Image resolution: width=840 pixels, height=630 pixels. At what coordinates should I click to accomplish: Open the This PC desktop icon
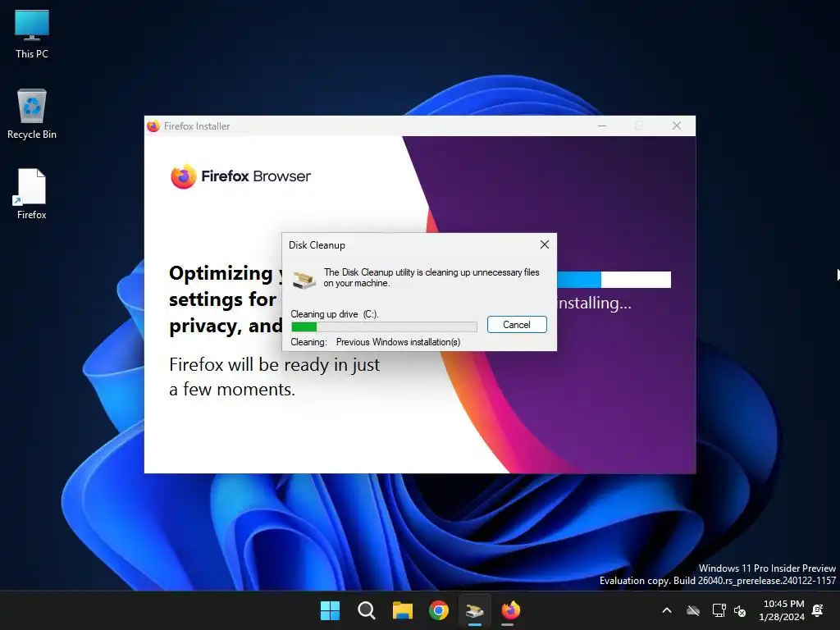[32, 34]
